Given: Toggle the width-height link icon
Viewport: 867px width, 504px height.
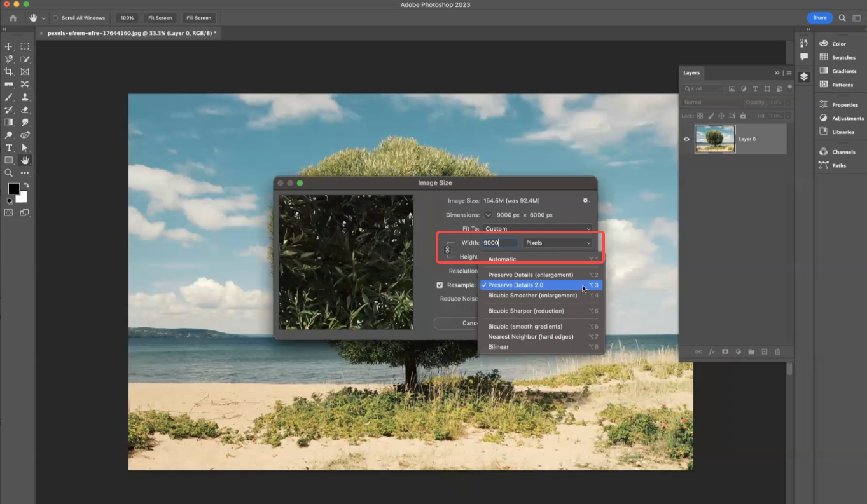Looking at the screenshot, I should click(447, 250).
